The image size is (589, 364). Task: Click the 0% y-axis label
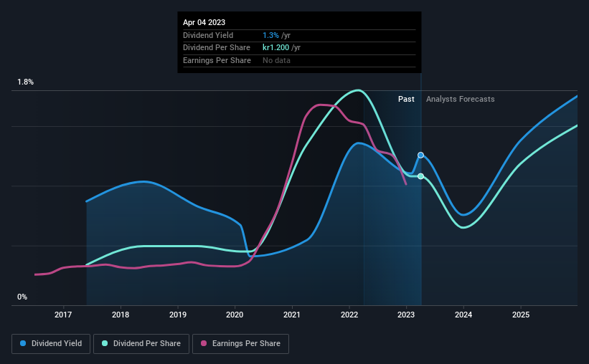tap(22, 297)
